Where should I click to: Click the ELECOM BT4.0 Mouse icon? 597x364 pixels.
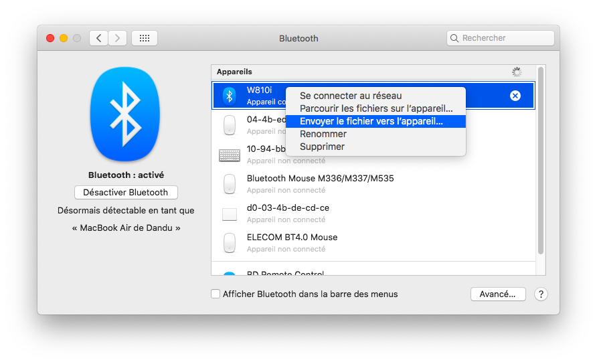click(x=229, y=243)
